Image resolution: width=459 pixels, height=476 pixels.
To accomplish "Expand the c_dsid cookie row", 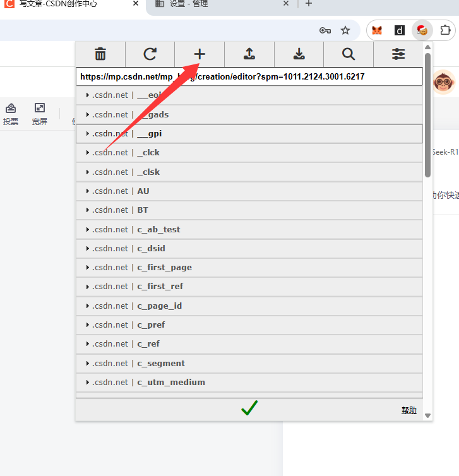I will 249,249.
